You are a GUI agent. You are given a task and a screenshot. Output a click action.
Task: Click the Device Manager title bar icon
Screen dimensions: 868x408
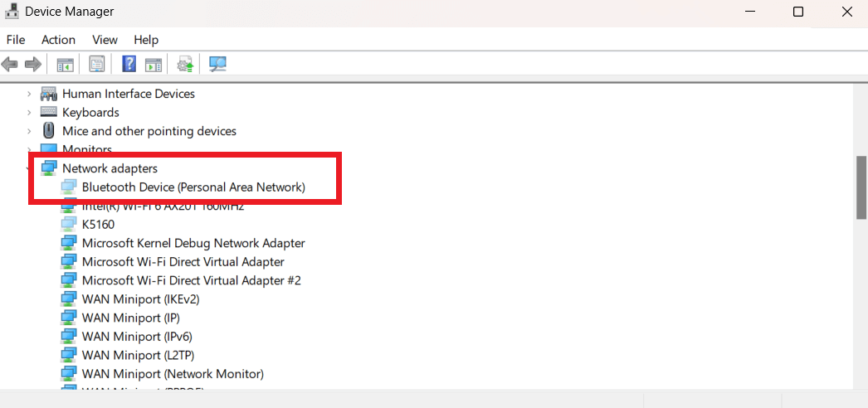12,11
